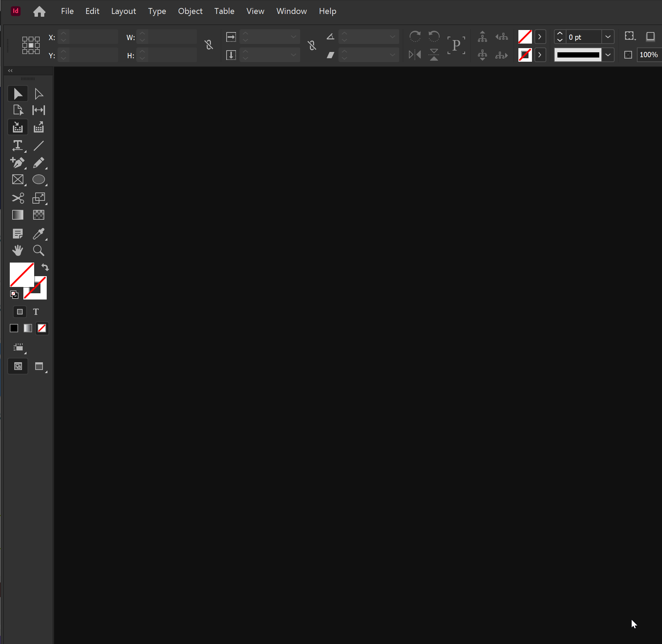
Task: Select the Scissors tool
Action: (x=18, y=198)
